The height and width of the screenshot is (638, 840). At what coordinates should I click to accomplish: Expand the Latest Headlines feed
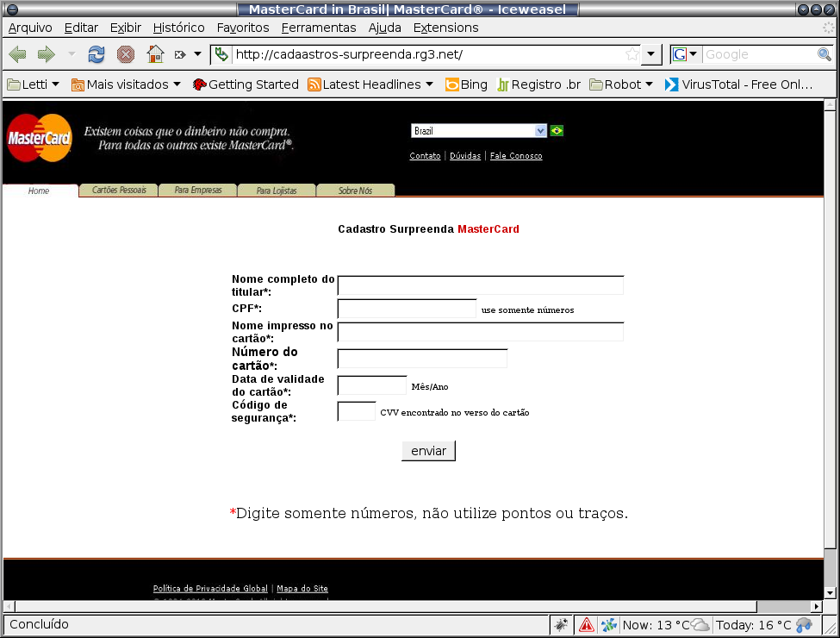coord(370,84)
